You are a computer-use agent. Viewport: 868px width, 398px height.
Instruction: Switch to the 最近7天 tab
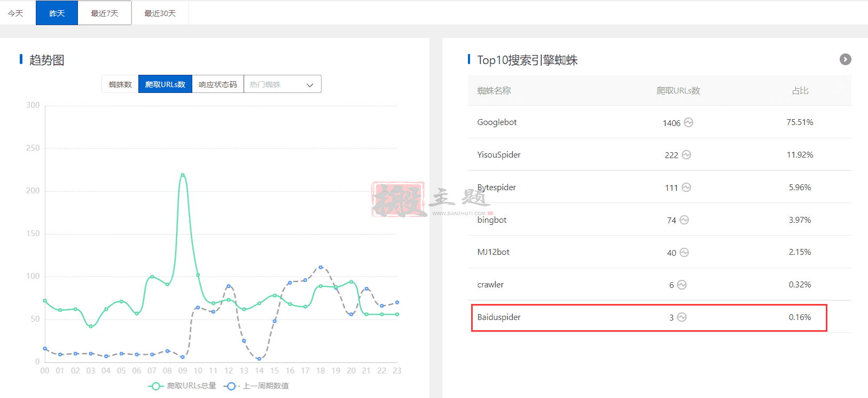tap(105, 13)
